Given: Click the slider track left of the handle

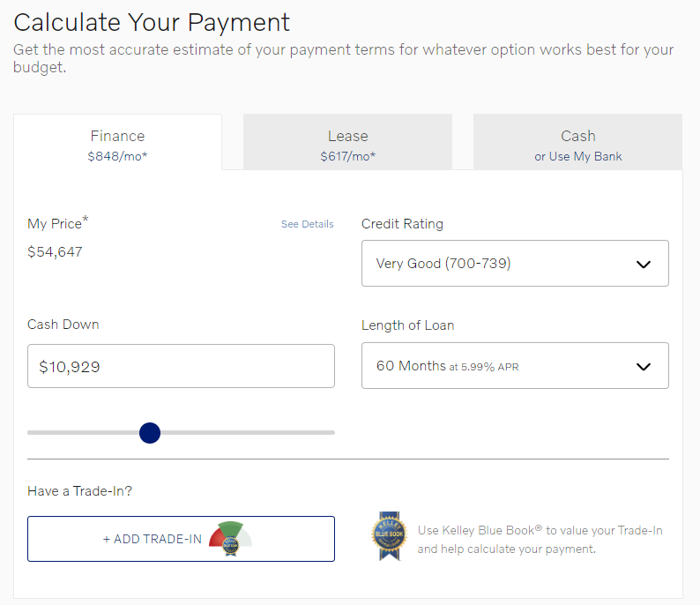Looking at the screenshot, I should (x=79, y=433).
